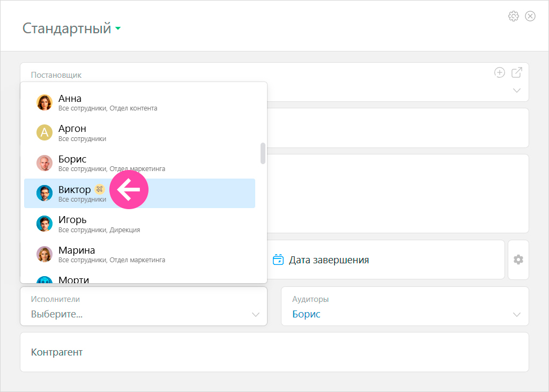Click the plus icon in the Постановщик field
549x392 pixels.
pyautogui.click(x=499, y=72)
